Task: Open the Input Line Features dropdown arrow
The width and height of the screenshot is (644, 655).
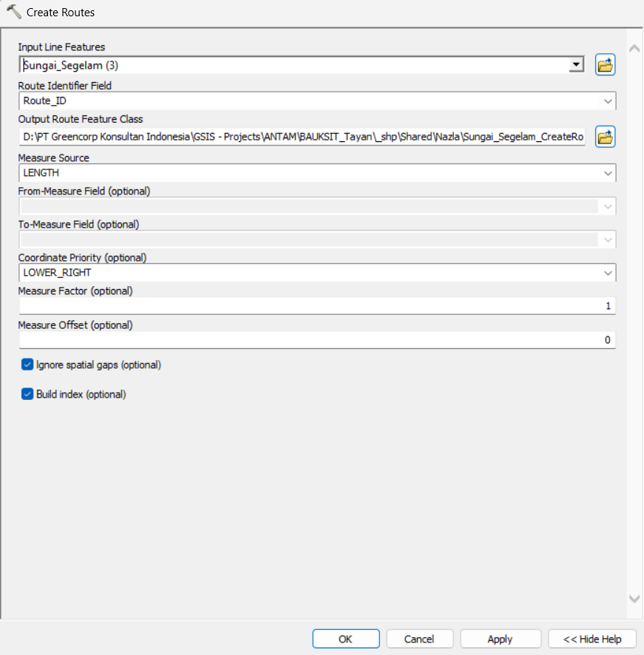Action: pos(576,65)
